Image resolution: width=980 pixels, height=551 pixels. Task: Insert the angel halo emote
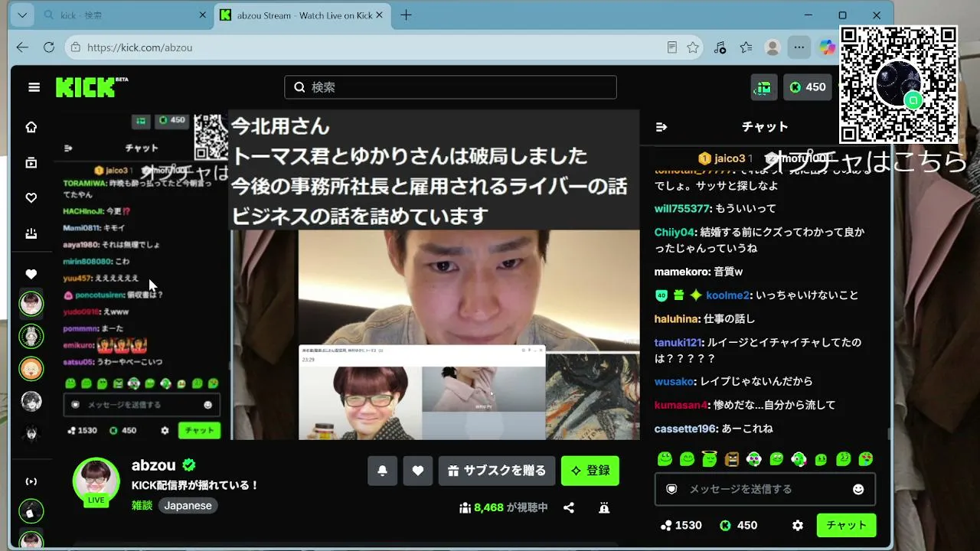tap(710, 459)
